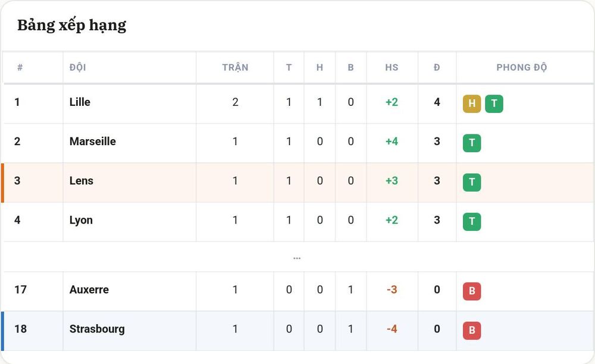Click the ĐỘI column header
The height and width of the screenshot is (364, 595).
[x=78, y=67]
